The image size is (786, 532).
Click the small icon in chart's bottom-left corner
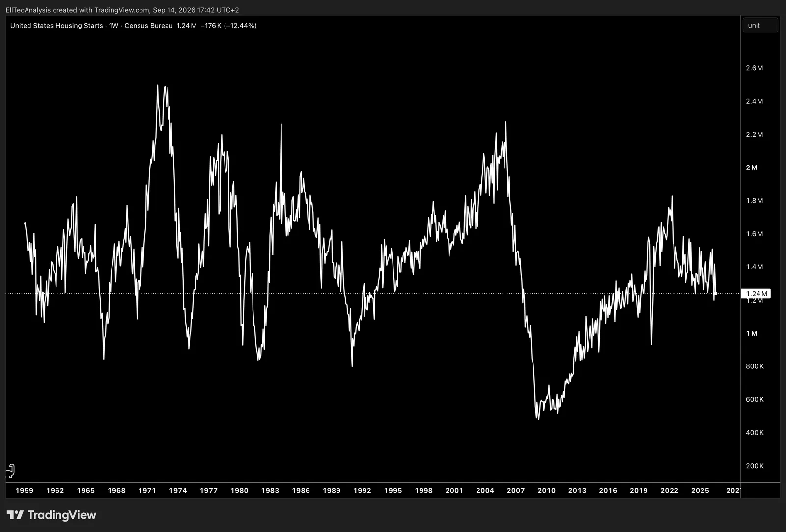tap(10, 471)
